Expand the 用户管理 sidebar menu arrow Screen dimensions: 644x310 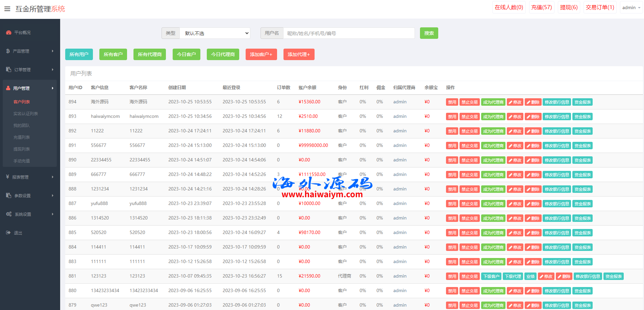[52, 88]
